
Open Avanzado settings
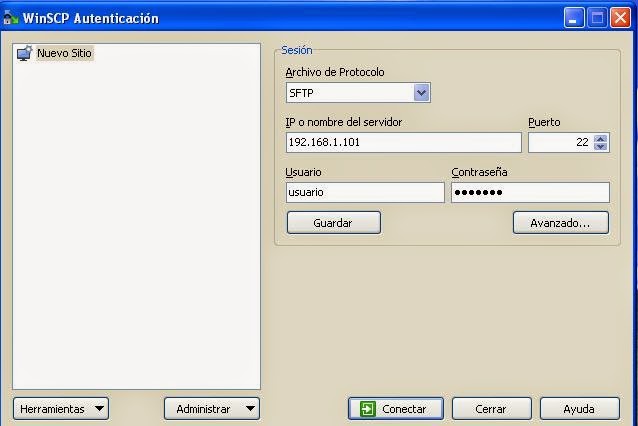click(x=561, y=223)
